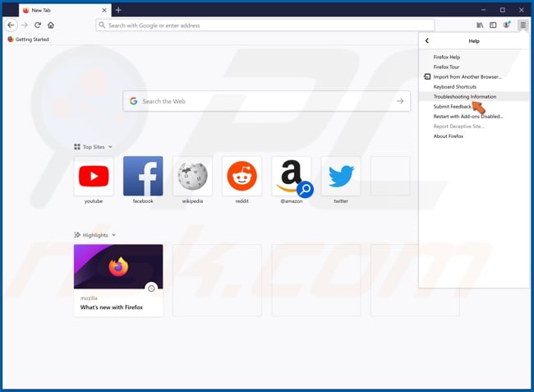Go back from Help panel via chevron

[427, 41]
